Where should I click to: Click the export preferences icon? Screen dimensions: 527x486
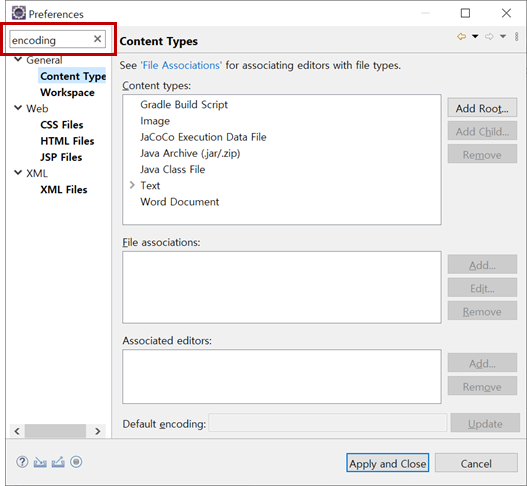click(x=58, y=462)
